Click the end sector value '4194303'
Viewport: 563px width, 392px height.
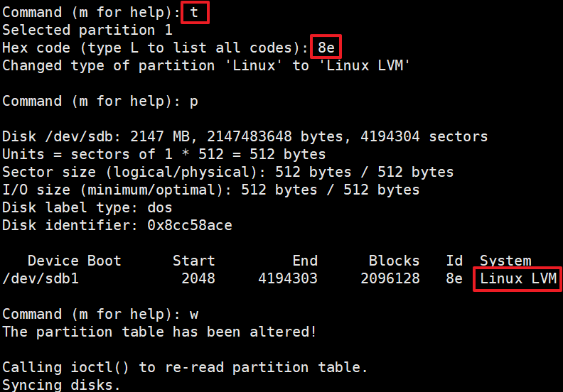288,278
